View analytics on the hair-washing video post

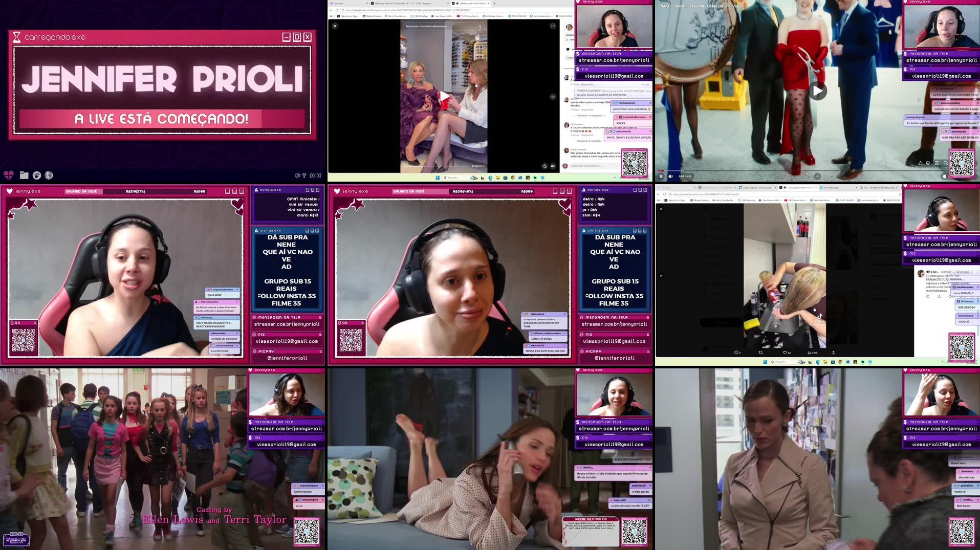[x=812, y=353]
